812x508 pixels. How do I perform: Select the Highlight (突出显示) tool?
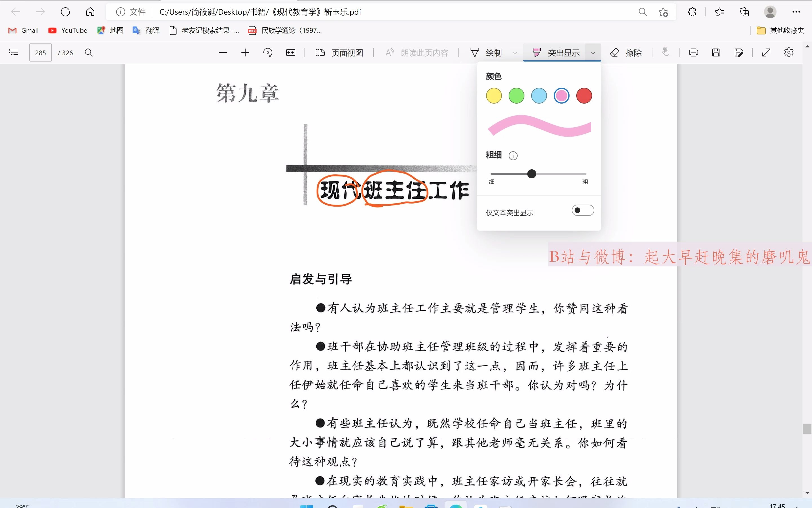(556, 53)
